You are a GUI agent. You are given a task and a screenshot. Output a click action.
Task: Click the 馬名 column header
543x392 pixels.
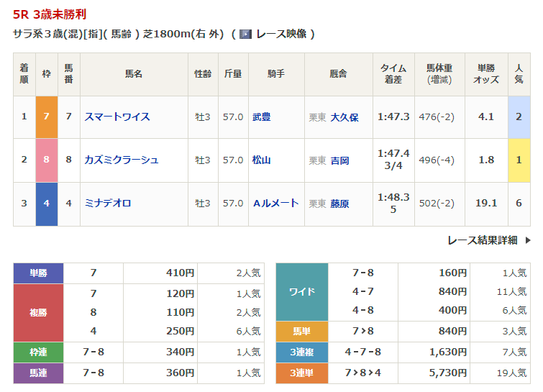click(134, 73)
